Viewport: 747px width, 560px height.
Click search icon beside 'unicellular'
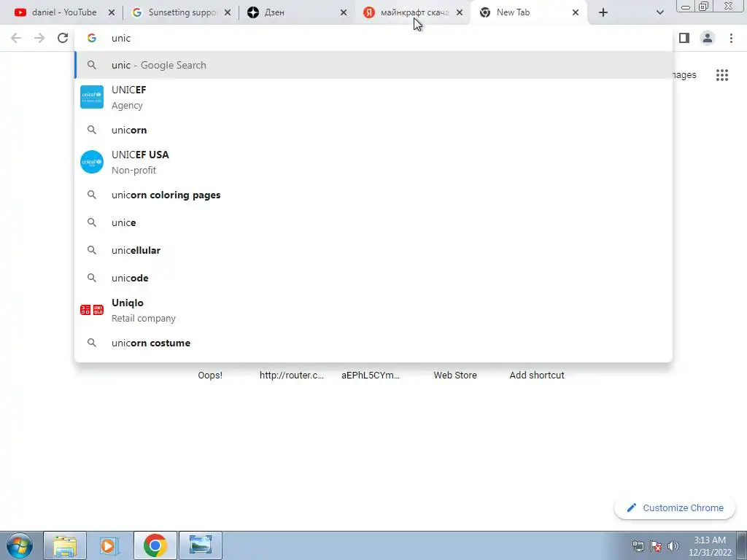click(x=92, y=250)
